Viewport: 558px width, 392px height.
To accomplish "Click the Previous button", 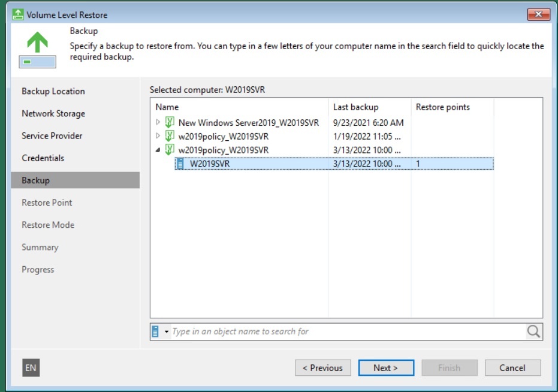I will (x=322, y=368).
